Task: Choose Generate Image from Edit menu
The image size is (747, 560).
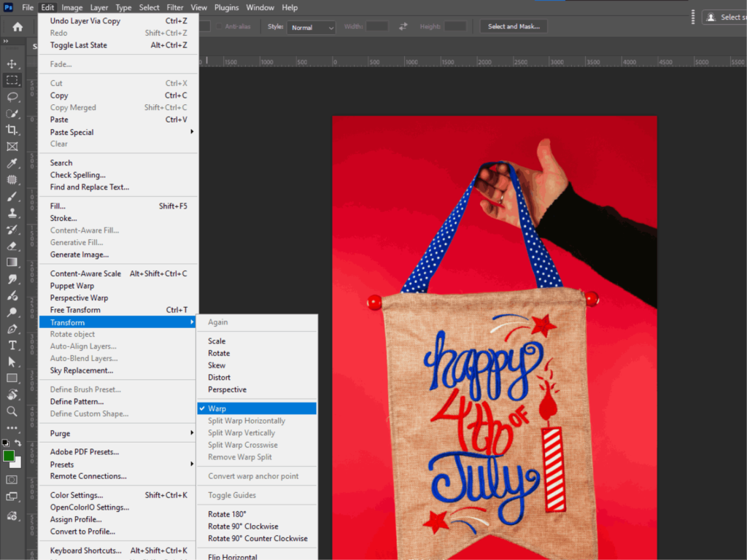Action: [118, 254]
